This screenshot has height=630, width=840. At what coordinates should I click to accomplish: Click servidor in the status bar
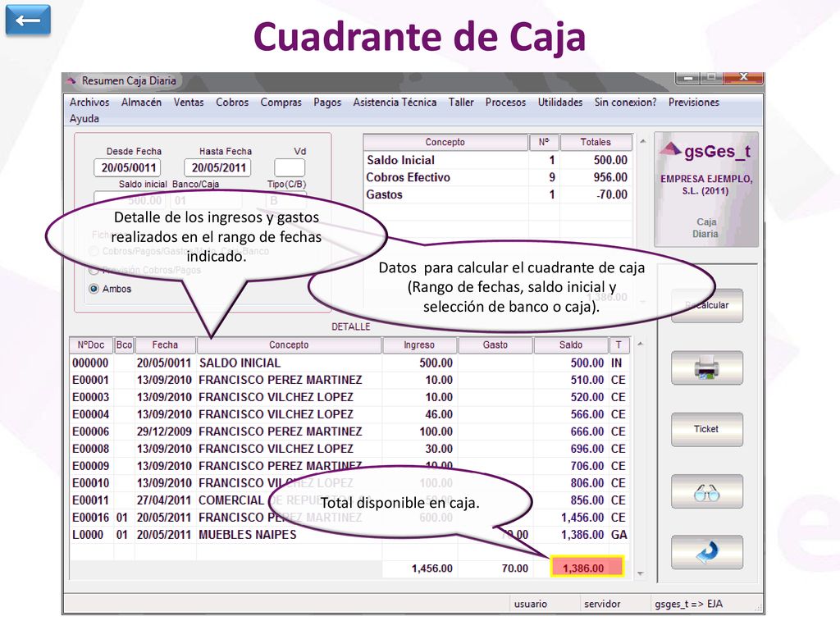tap(602, 604)
